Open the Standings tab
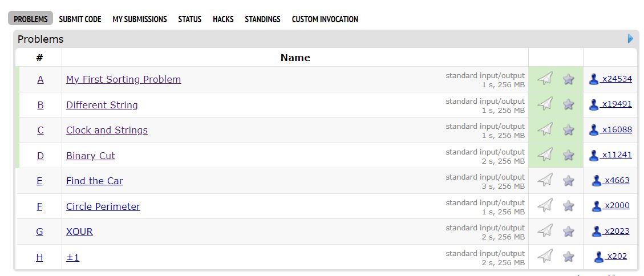This screenshot has width=644, height=276. (262, 19)
